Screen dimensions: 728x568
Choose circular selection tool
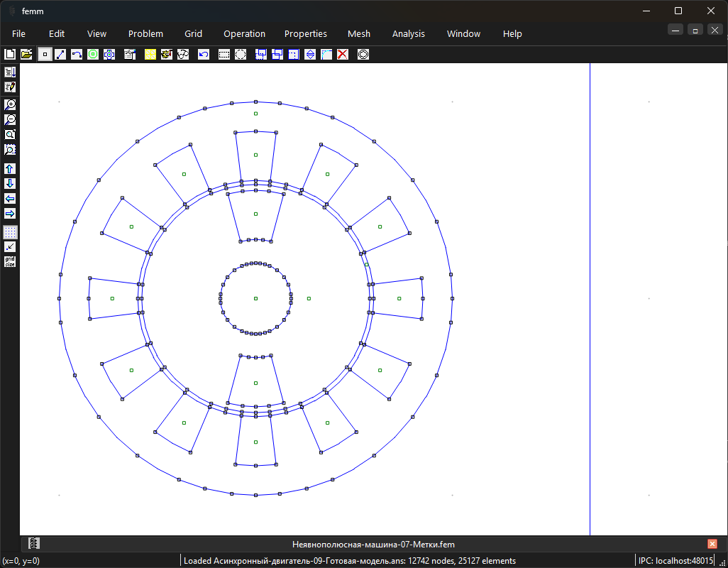pyautogui.click(x=241, y=55)
